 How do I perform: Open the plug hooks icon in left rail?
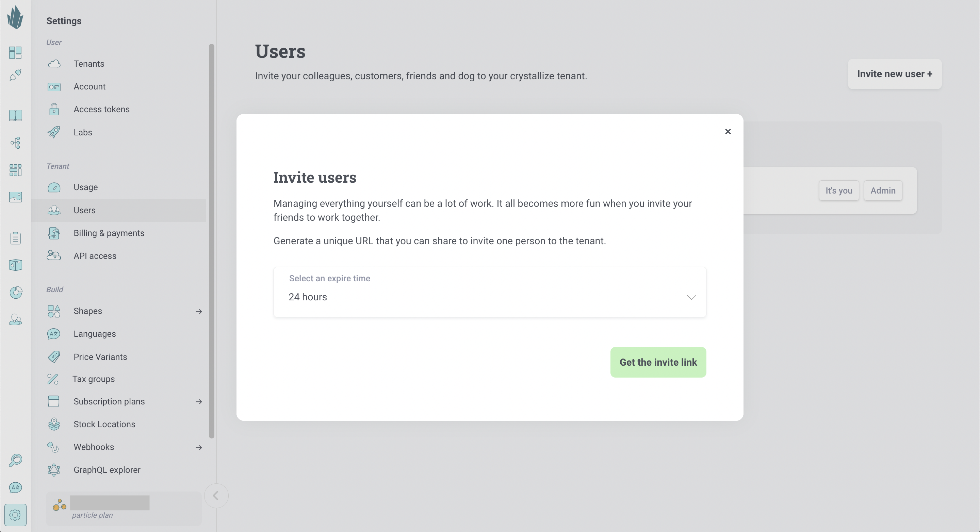pyautogui.click(x=15, y=75)
